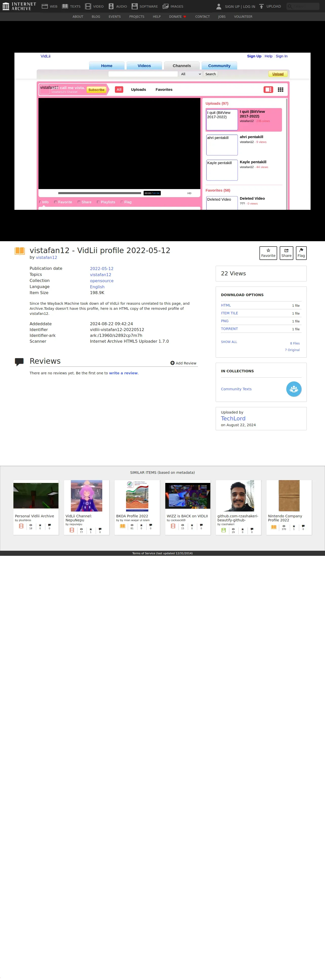Click the Subscribe button
Screen dimensions: 325x980
[x=96, y=90]
